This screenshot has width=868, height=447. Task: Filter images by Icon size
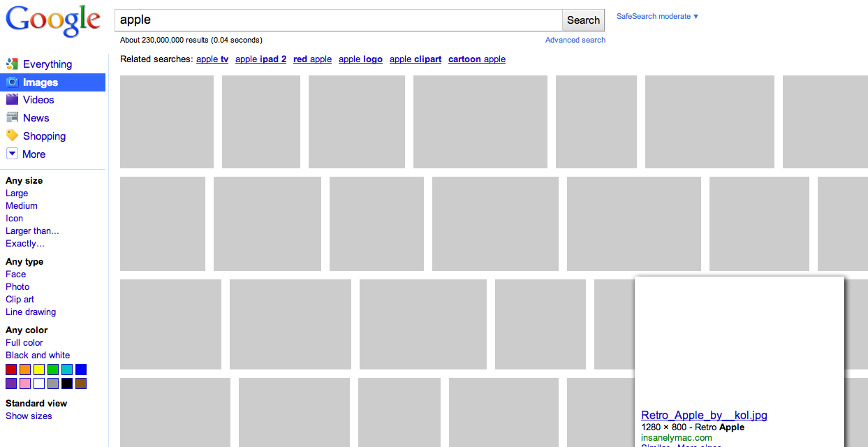coord(14,219)
